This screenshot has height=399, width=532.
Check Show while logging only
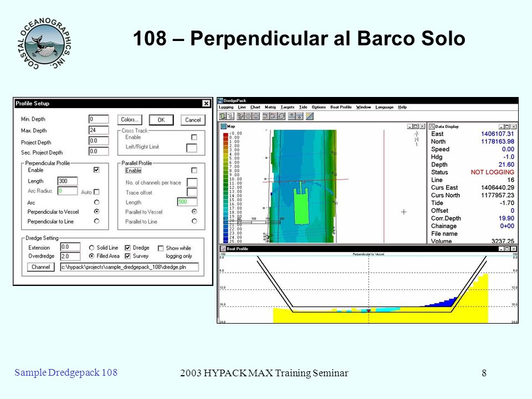(161, 248)
